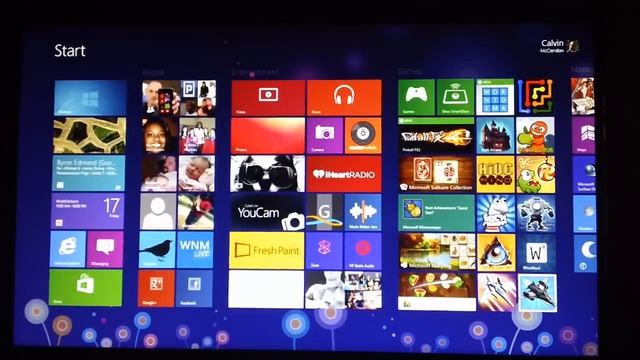
Task: Open the red Photos tile
Action: [268, 136]
